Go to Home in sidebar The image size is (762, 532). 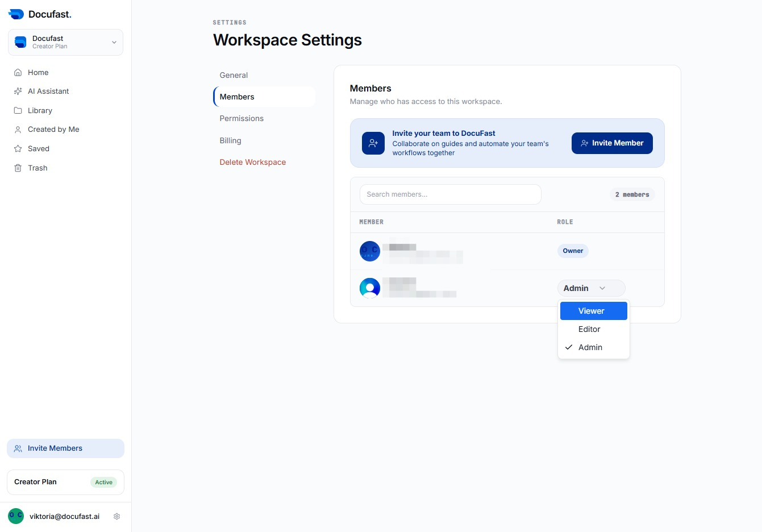tap(65, 72)
